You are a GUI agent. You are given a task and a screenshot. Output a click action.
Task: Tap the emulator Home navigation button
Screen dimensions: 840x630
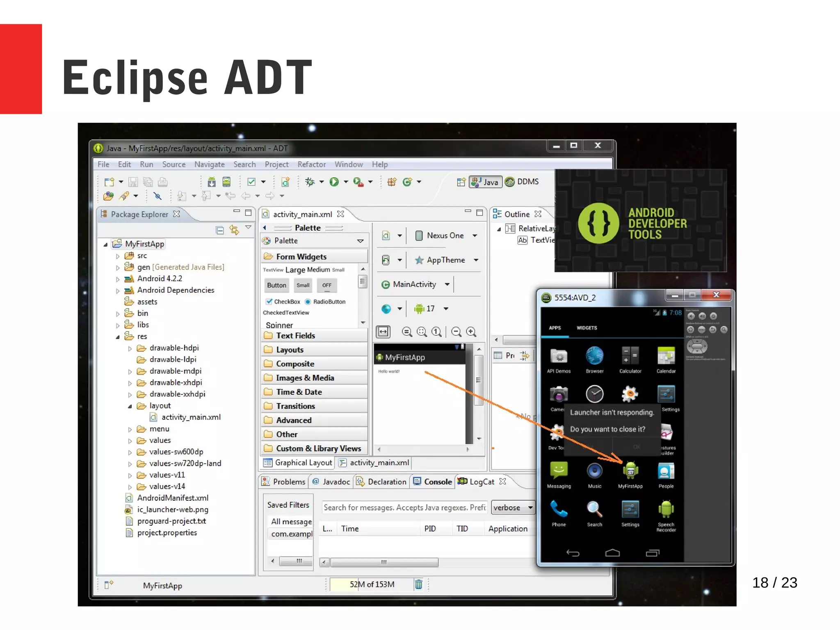[612, 553]
